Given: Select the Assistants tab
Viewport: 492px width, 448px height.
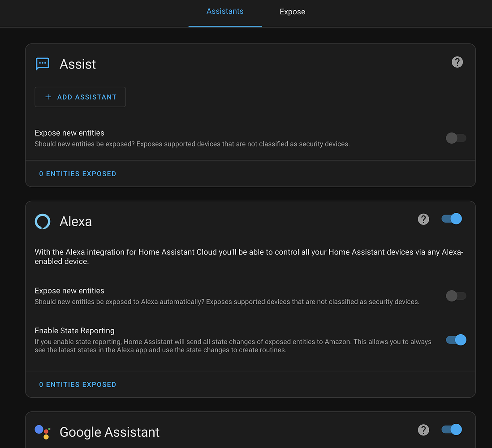Looking at the screenshot, I should click(225, 11).
